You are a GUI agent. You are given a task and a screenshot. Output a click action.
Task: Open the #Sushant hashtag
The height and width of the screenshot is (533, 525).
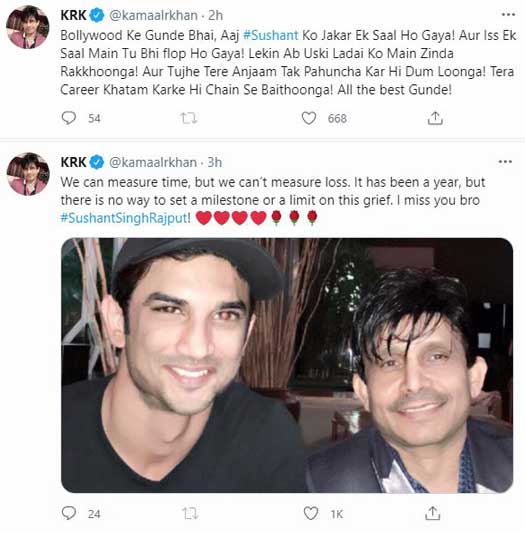[x=271, y=36]
